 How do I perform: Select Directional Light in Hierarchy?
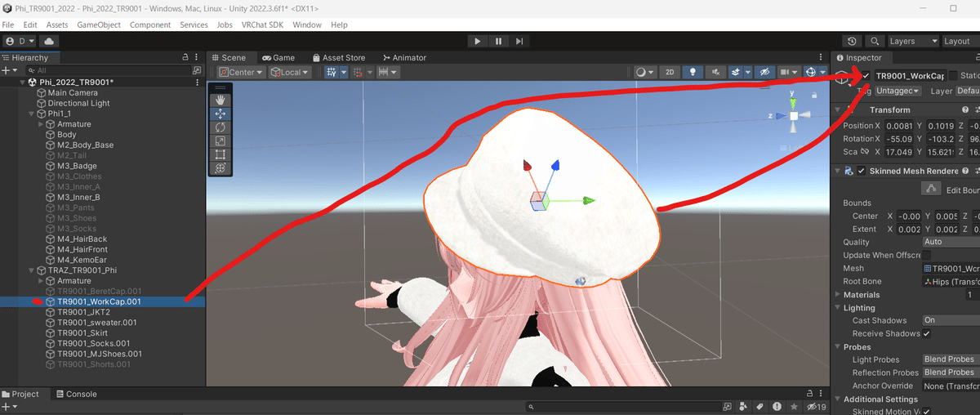(78, 103)
